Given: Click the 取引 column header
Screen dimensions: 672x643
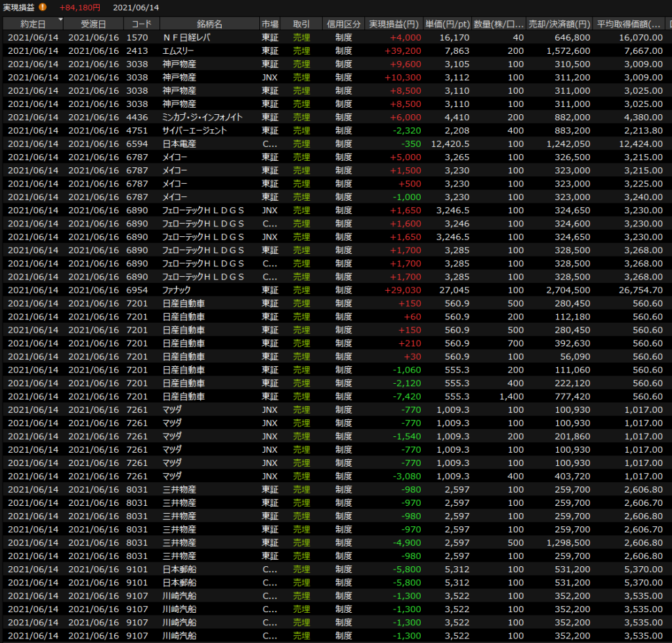Looking at the screenshot, I should tap(301, 24).
